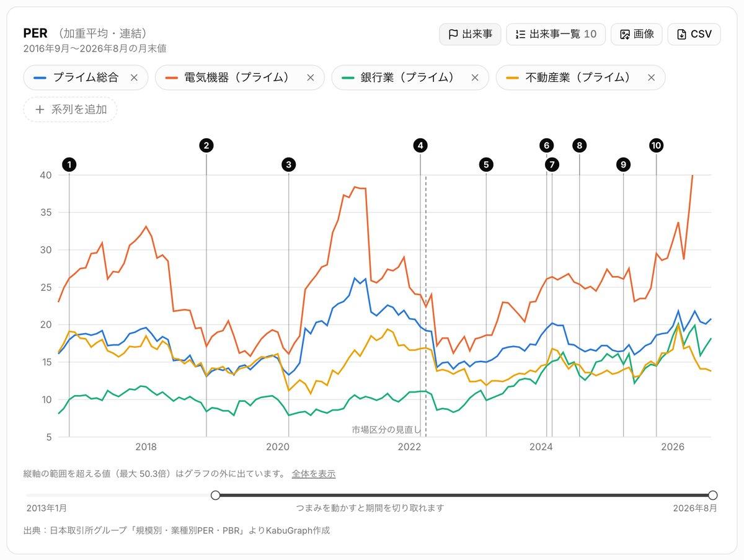Click the 2016年9月〜2026年8月の月末値 subtitle
This screenshot has width=744, height=560.
coord(95,48)
